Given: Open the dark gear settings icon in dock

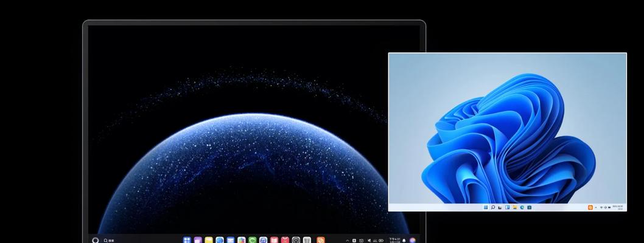Looking at the screenshot, I should click(296, 241).
